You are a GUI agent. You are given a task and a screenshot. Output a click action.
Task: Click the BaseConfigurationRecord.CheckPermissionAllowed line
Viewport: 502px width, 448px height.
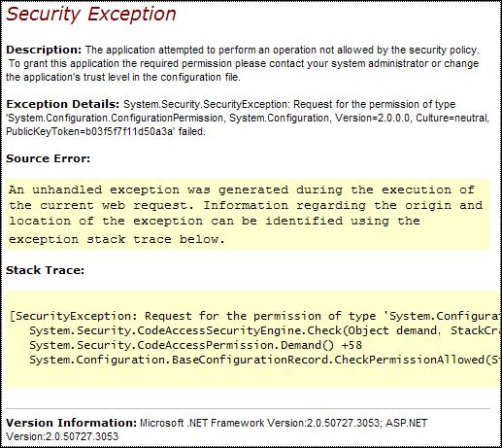click(265, 360)
